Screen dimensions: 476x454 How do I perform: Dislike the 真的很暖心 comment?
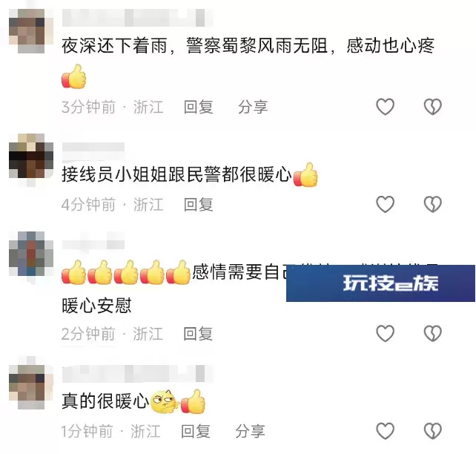point(432,430)
